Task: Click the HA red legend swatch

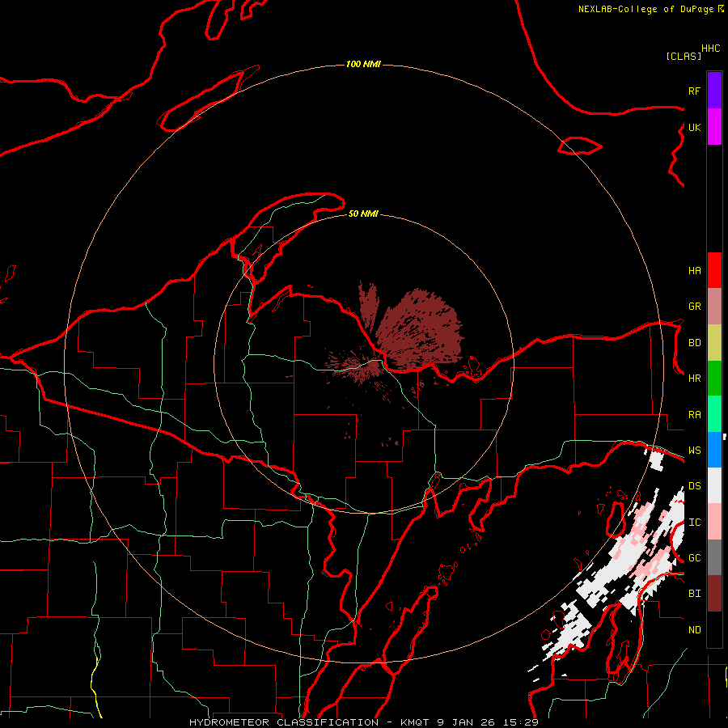Action: click(x=714, y=270)
